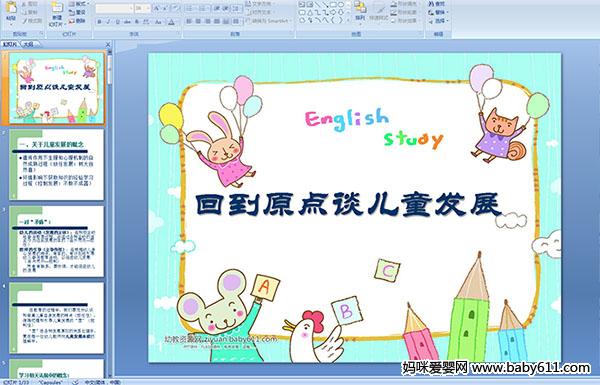The width and height of the screenshot is (600, 385).
Task: Switch to the Slides (幻灯片) pane tab
Action: [x=10, y=44]
